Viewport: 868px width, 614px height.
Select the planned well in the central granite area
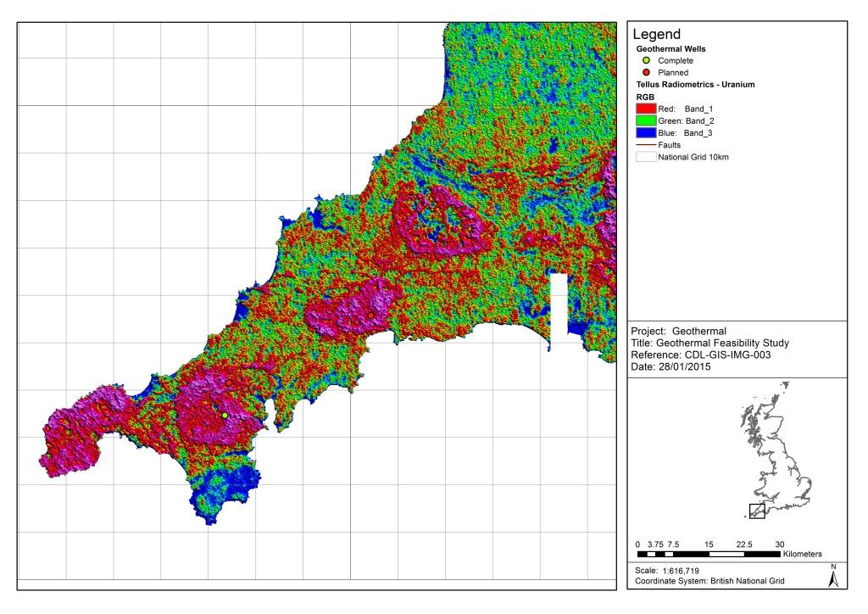pos(370,315)
